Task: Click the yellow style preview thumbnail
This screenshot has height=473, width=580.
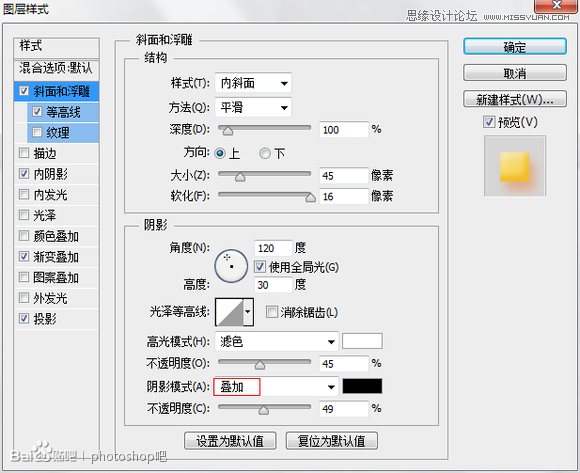Action: click(515, 166)
